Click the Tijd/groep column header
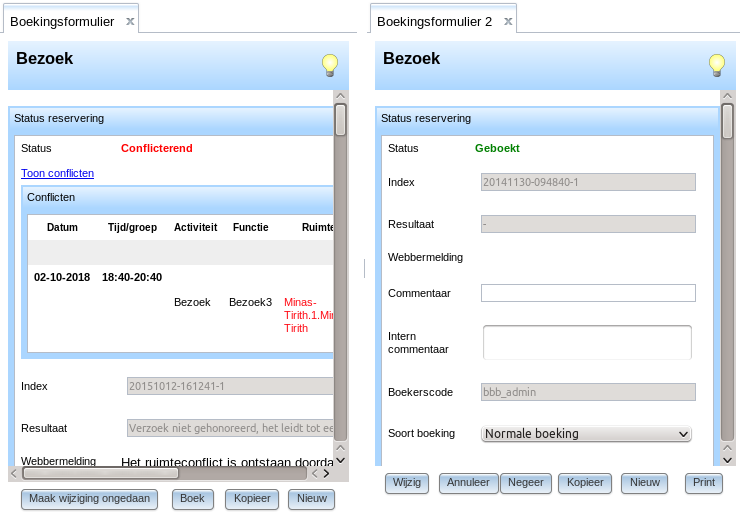740x516 pixels. point(132,228)
